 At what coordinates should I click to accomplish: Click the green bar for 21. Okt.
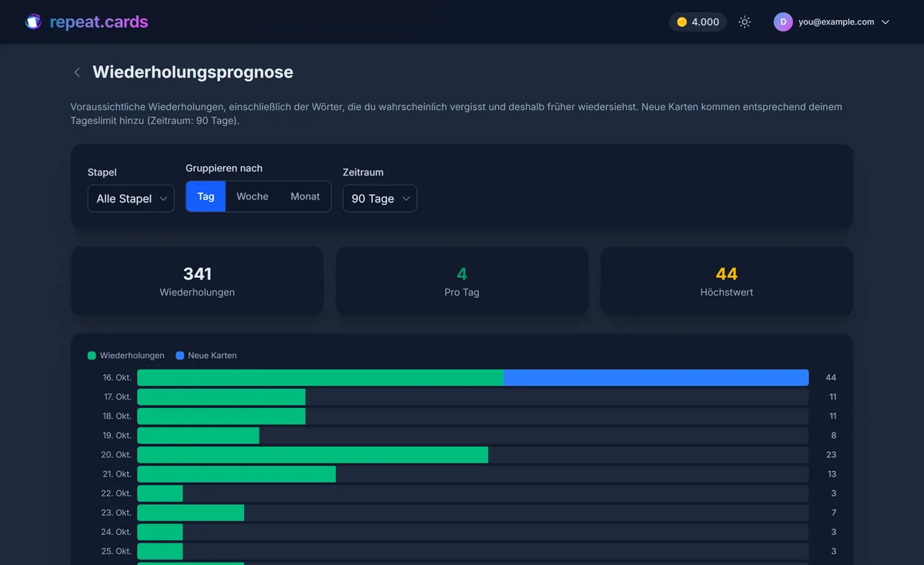pyautogui.click(x=236, y=473)
